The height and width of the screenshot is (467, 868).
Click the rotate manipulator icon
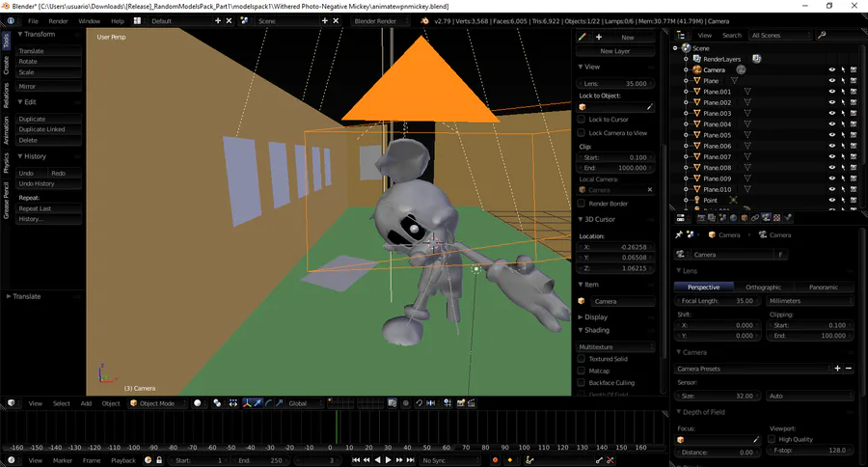coord(269,403)
